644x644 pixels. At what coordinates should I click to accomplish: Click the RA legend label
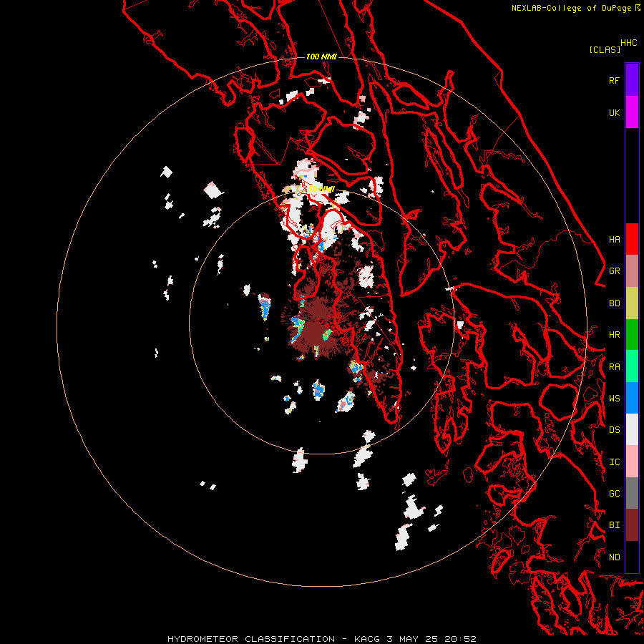pyautogui.click(x=614, y=367)
